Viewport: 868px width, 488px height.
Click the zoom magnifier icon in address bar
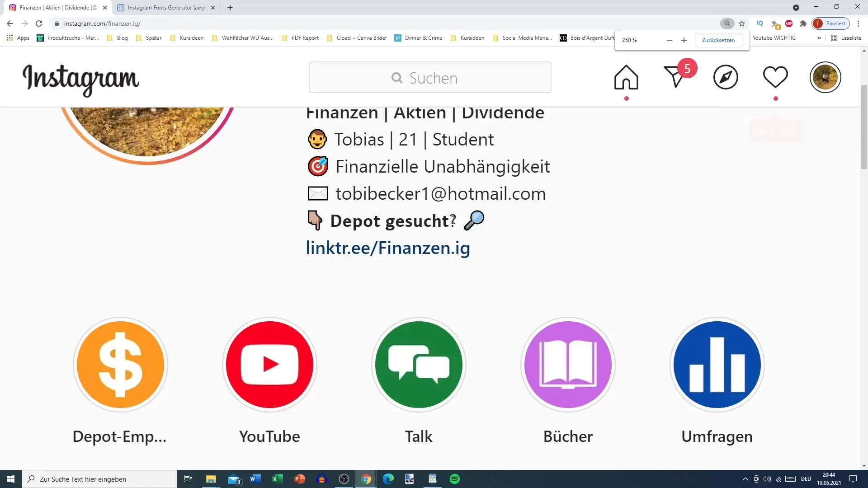[727, 23]
